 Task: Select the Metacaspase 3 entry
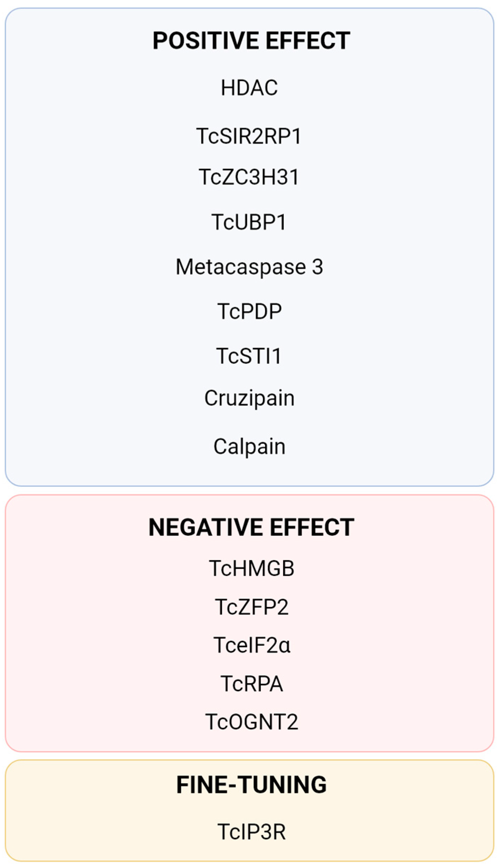(249, 267)
